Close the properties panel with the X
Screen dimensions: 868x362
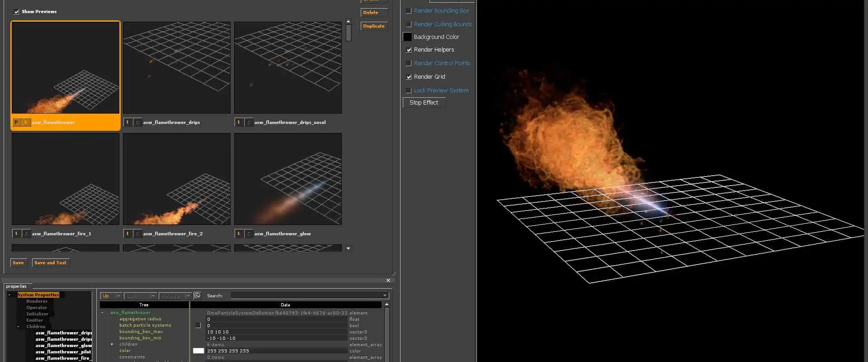point(388,281)
